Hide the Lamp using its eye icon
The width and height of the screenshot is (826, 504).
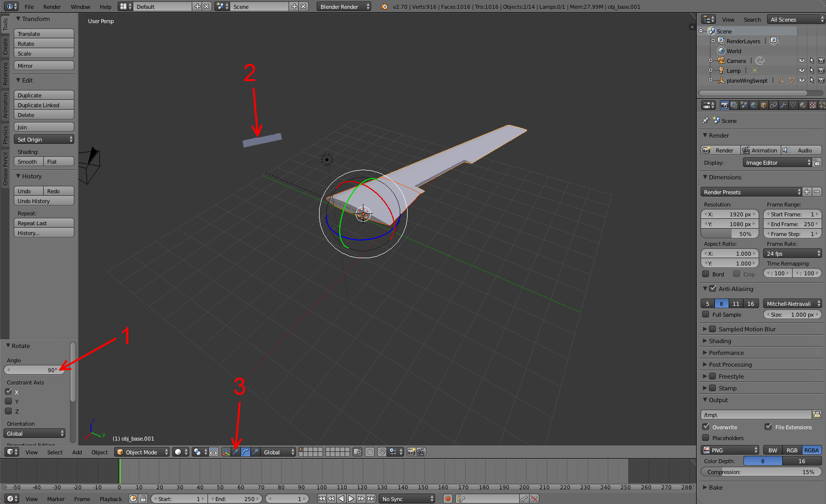(x=802, y=70)
